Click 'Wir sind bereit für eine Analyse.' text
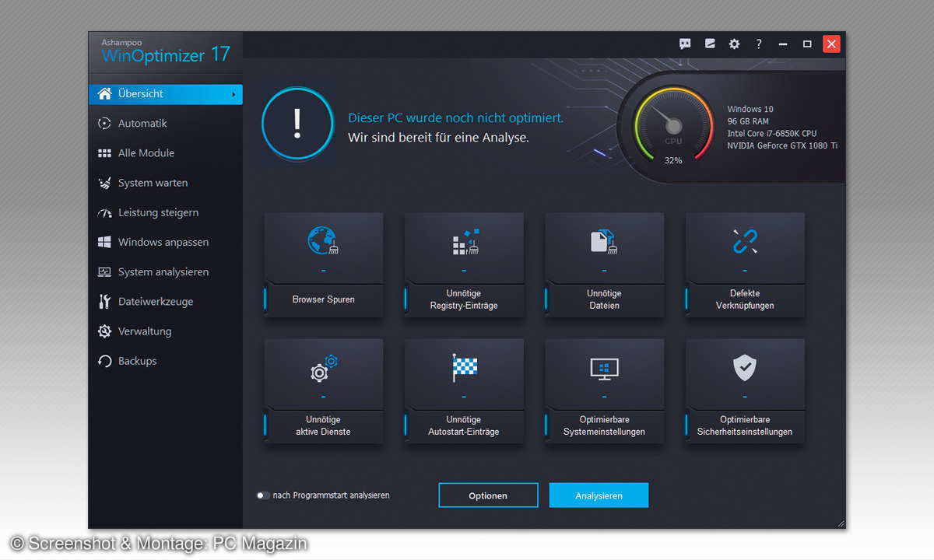 [438, 138]
